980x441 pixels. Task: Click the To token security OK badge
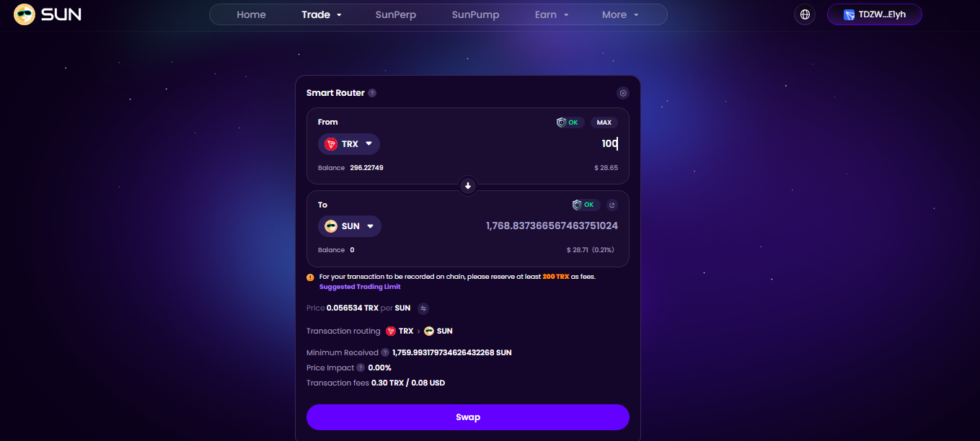[585, 205]
